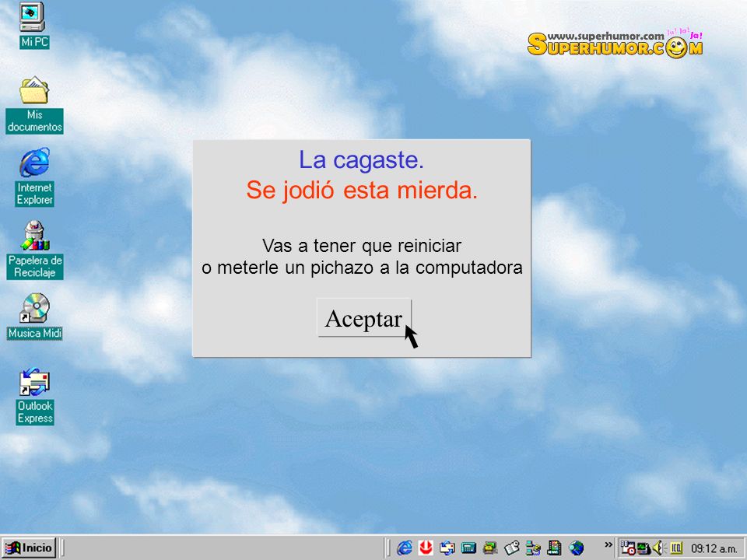Open the Inicio start menu
The width and height of the screenshot is (747, 560).
[29, 548]
